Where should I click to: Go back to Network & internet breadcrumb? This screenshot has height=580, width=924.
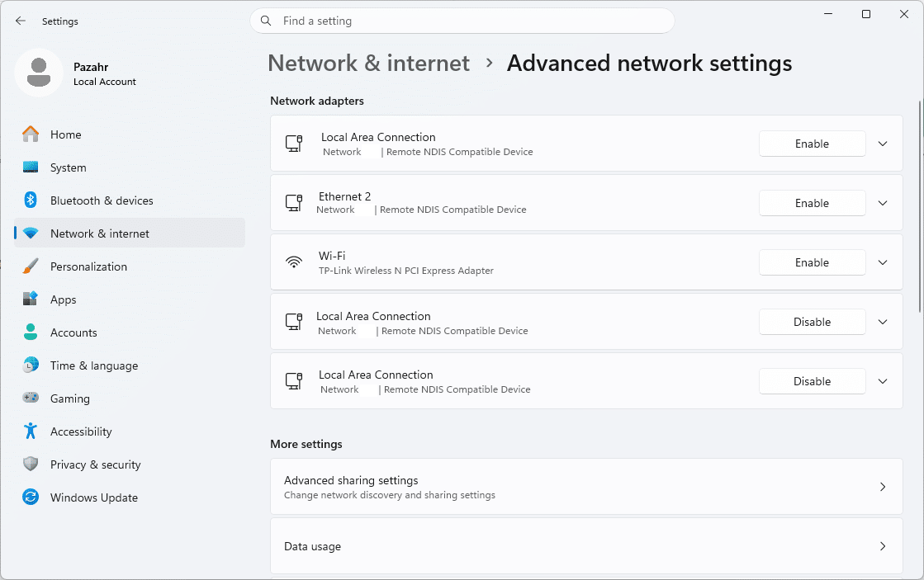pos(369,63)
